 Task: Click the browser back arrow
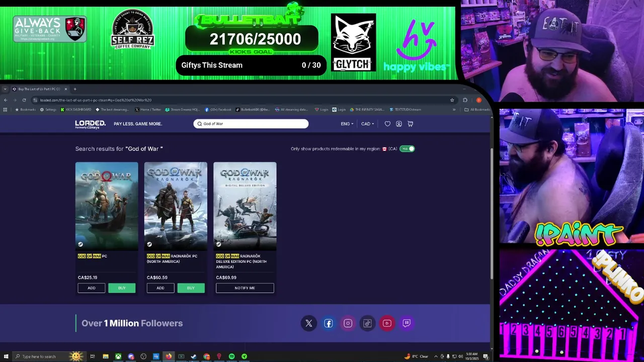click(6, 100)
